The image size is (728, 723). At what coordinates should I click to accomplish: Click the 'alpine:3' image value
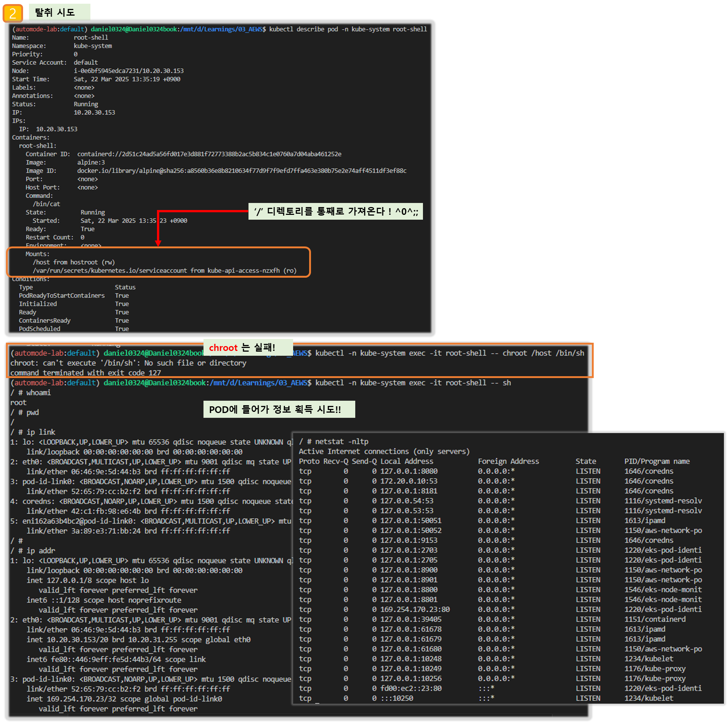point(91,162)
